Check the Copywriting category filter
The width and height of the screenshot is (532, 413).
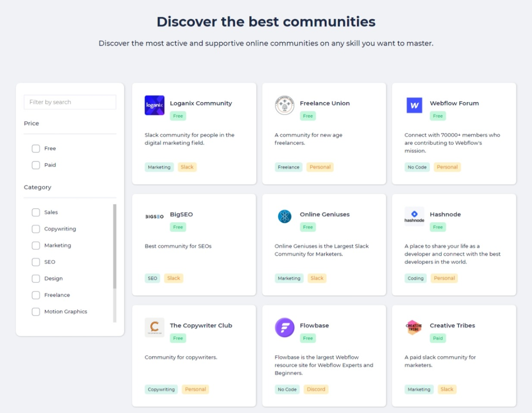(x=36, y=229)
